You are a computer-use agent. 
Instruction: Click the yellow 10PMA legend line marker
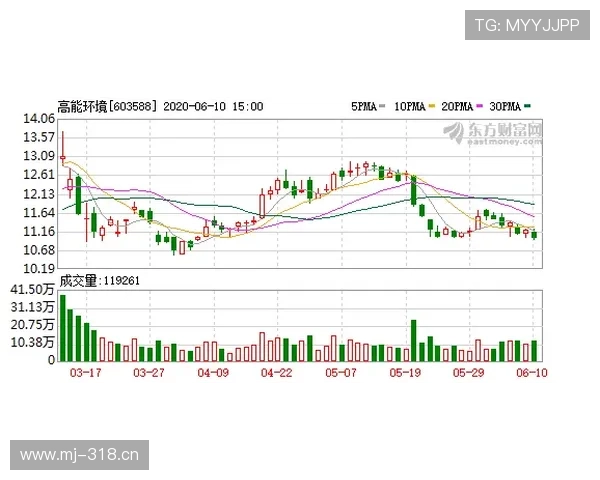click(432, 105)
